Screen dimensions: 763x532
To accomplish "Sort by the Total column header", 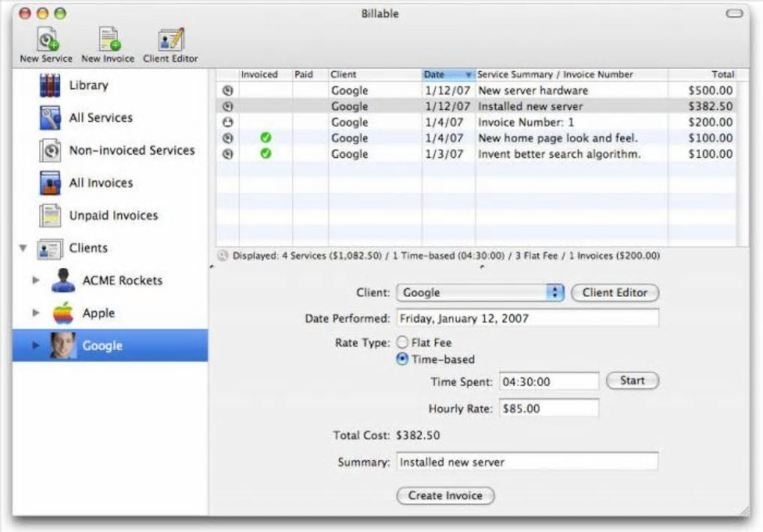I will pyautogui.click(x=702, y=75).
